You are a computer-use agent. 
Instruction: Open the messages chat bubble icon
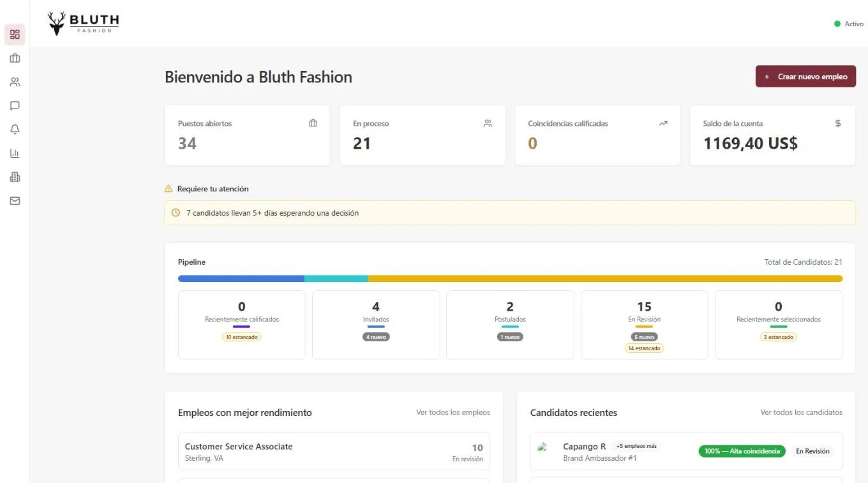click(x=15, y=106)
